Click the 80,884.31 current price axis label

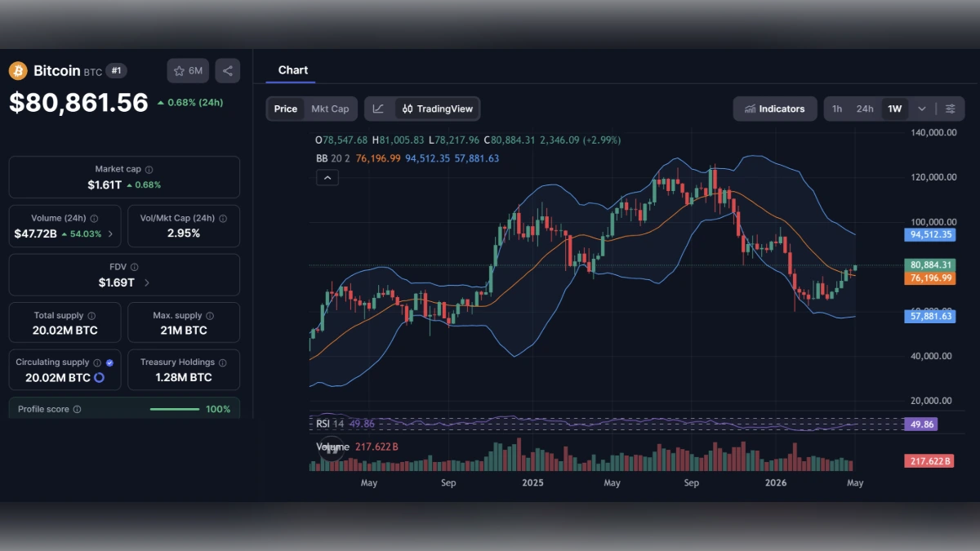[929, 265]
